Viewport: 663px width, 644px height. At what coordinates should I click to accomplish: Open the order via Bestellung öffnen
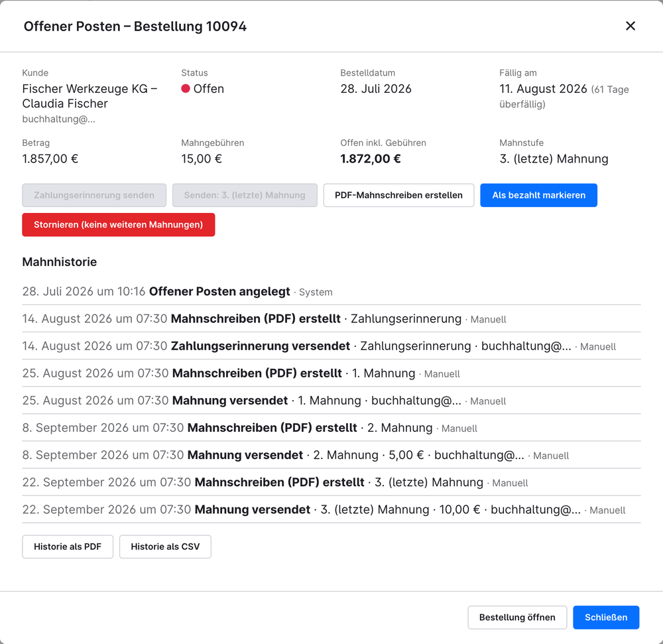click(x=517, y=617)
